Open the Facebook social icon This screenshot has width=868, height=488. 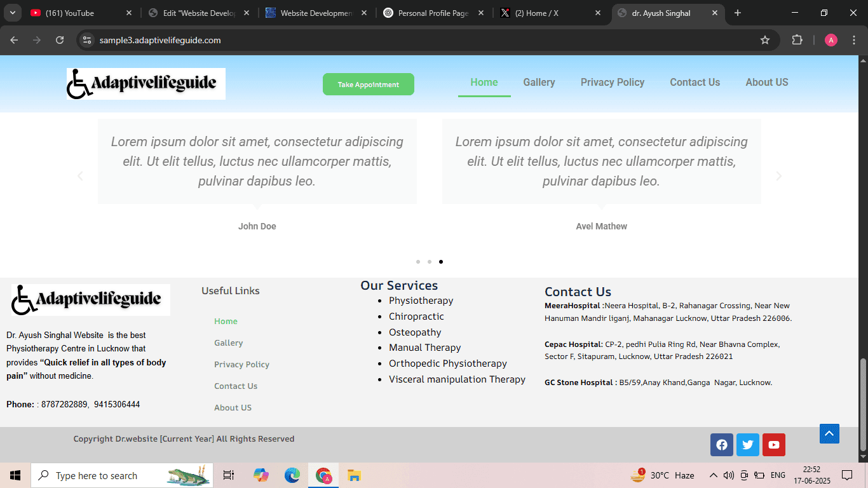coord(721,445)
